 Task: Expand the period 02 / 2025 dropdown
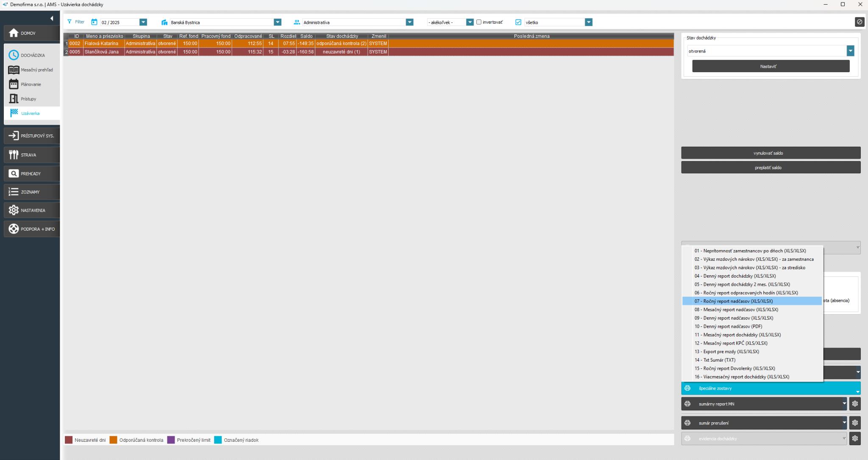143,22
